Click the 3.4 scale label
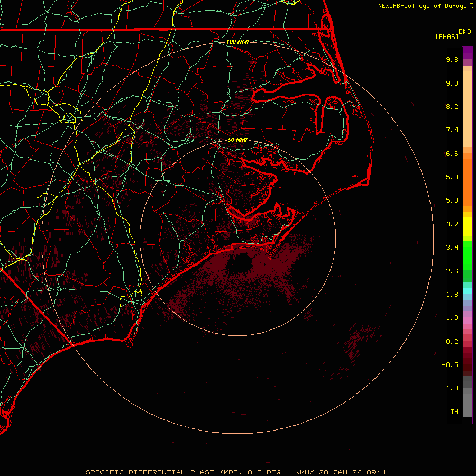Image resolution: width=476 pixels, height=476 pixels. tap(452, 248)
